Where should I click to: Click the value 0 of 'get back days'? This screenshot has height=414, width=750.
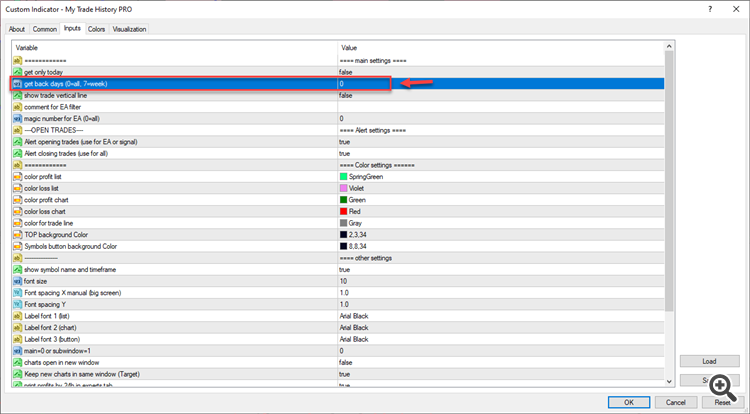pos(342,84)
